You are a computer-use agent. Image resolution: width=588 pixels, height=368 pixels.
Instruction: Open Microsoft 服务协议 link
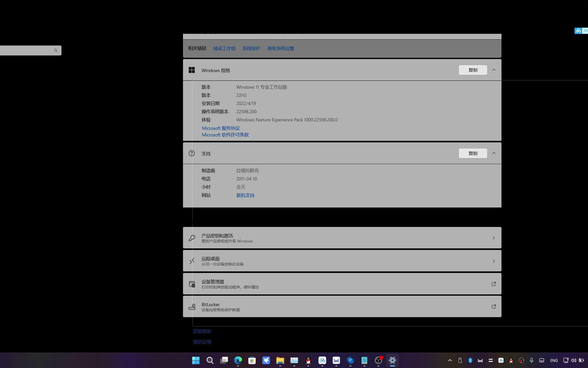(221, 128)
